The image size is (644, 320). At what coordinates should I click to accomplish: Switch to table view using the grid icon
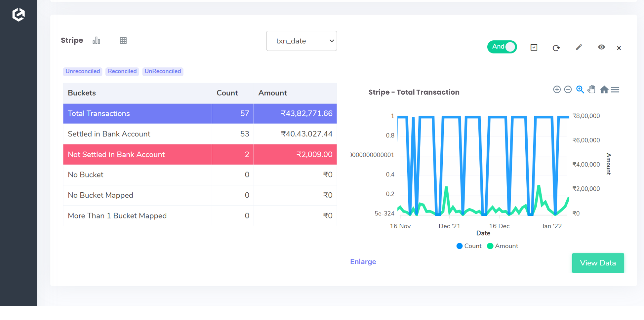(123, 40)
